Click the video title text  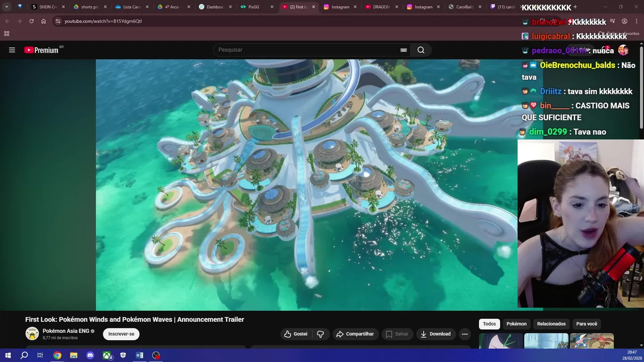tap(134, 319)
